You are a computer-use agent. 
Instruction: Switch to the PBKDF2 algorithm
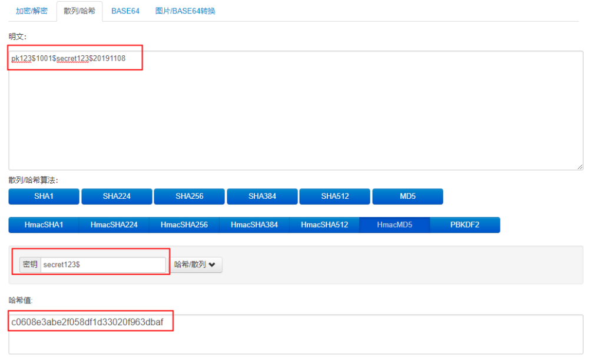click(465, 225)
